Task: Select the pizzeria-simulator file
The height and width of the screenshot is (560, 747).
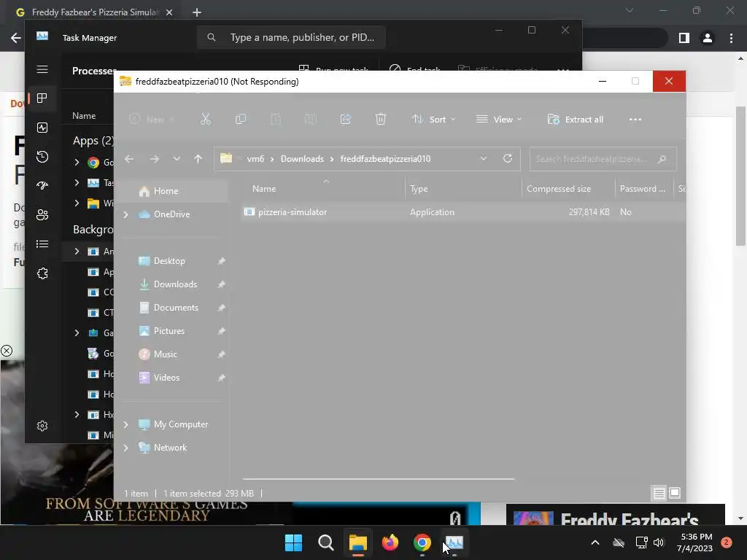Action: [x=292, y=212]
